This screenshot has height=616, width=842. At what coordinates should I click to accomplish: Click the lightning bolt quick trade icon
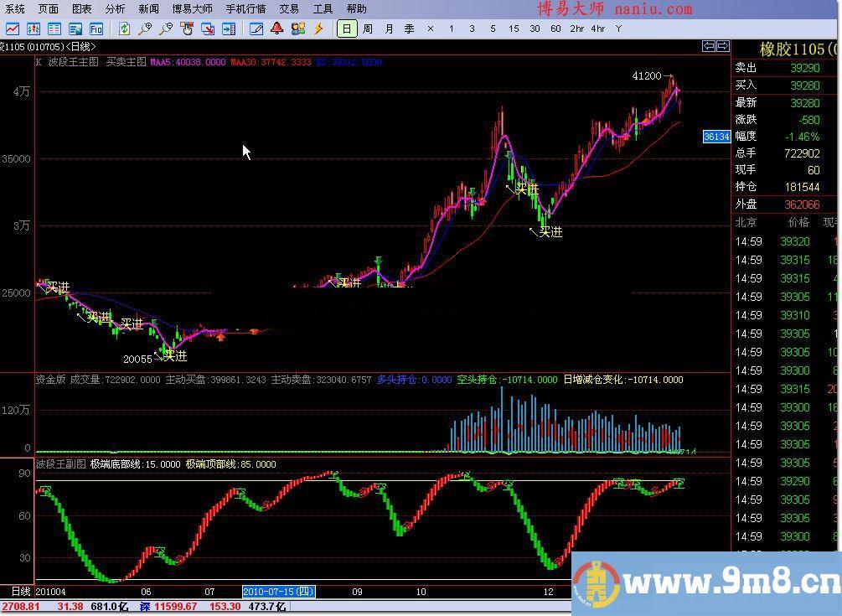point(318,28)
